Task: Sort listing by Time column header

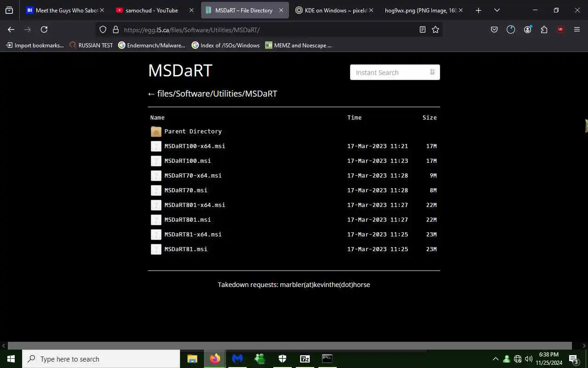Action: pyautogui.click(x=354, y=118)
